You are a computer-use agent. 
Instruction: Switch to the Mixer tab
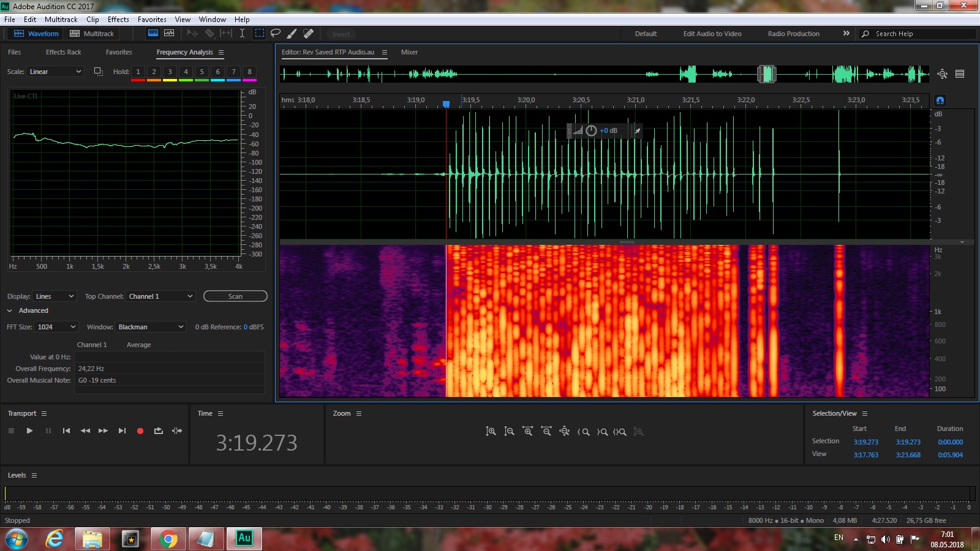point(409,52)
